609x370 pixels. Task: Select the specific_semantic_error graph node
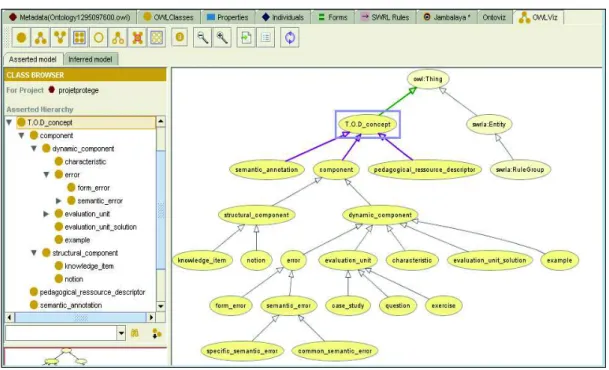click(242, 351)
